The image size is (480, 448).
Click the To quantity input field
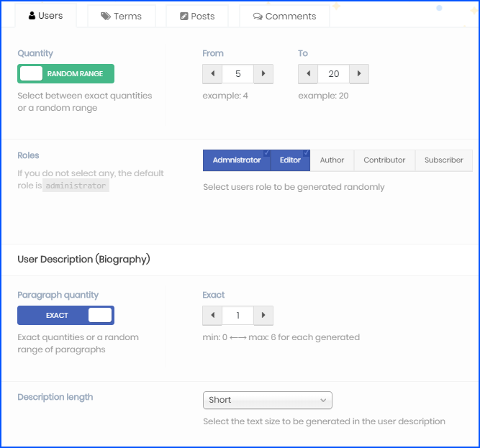[x=333, y=74]
